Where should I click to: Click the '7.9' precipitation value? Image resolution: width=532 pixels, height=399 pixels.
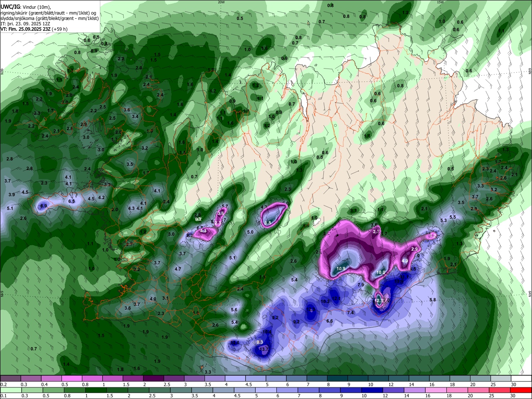(x=361, y=285)
